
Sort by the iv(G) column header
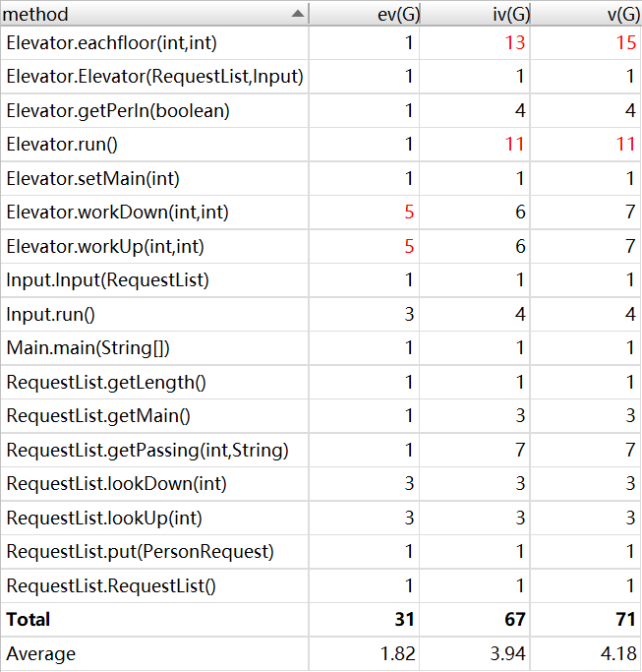(x=475, y=14)
